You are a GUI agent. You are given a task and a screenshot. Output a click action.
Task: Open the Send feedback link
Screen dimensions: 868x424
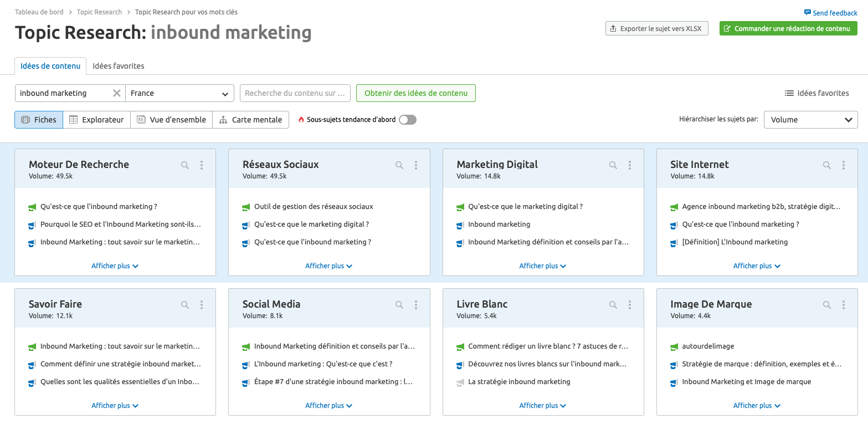click(x=830, y=13)
